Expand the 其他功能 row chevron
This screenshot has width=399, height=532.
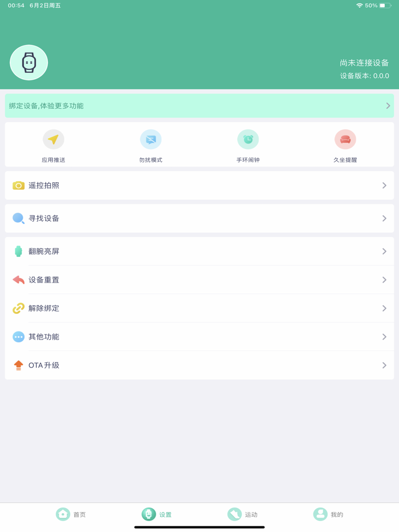pos(384,337)
